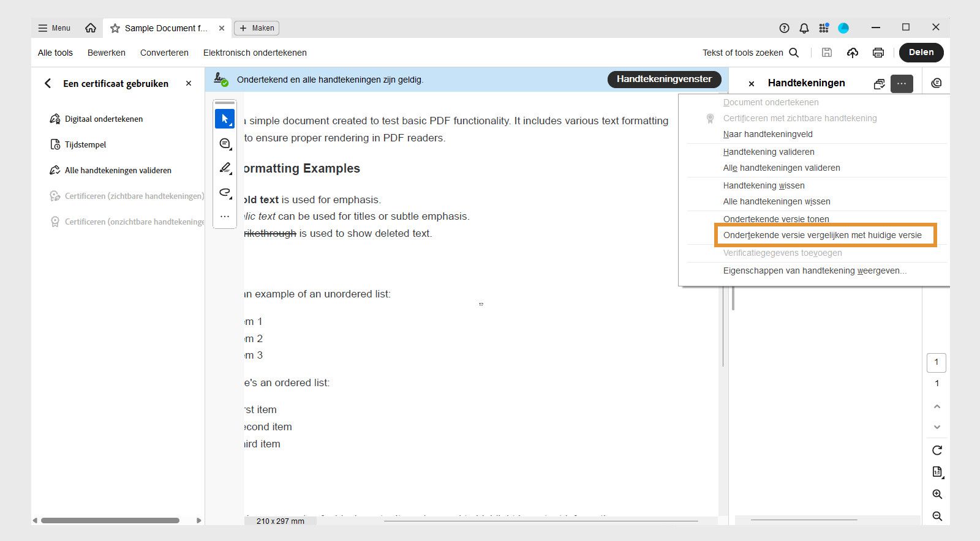This screenshot has height=541, width=980.
Task: Open the apps grid icon
Action: pos(824,28)
